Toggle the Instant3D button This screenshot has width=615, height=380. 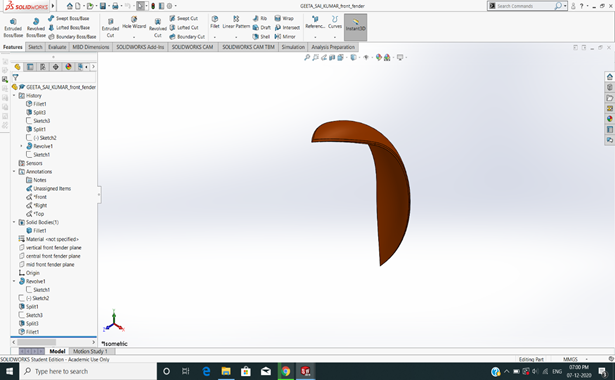point(355,27)
